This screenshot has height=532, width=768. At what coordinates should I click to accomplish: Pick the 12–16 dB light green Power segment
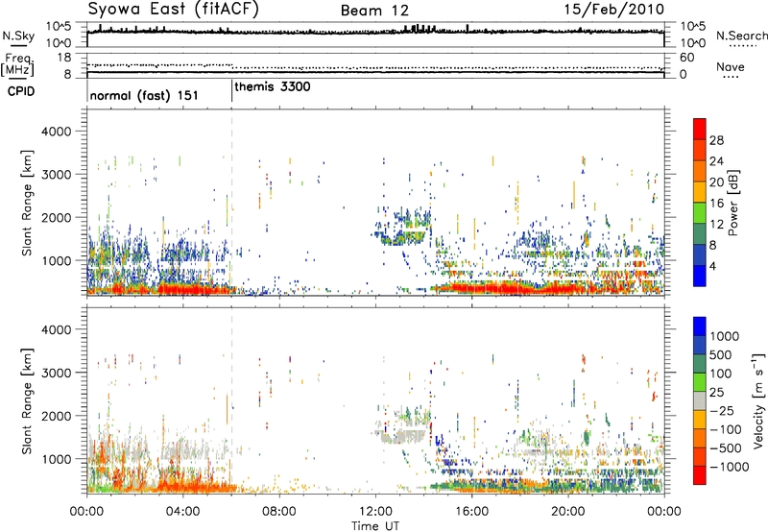point(700,213)
